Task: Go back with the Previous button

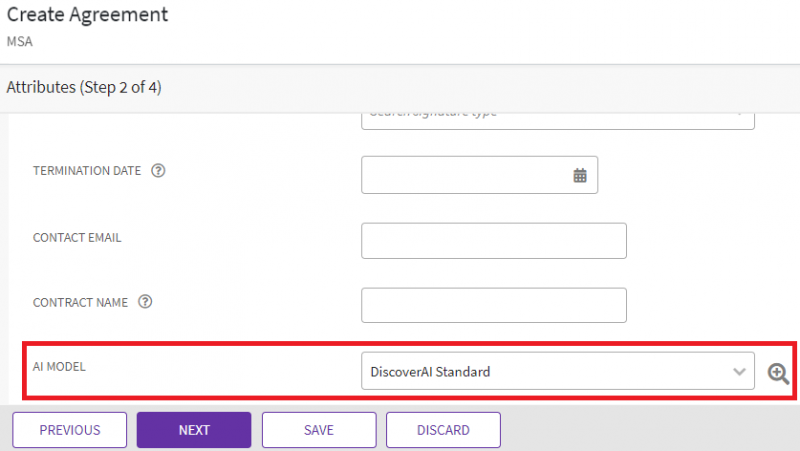Action: (70, 430)
